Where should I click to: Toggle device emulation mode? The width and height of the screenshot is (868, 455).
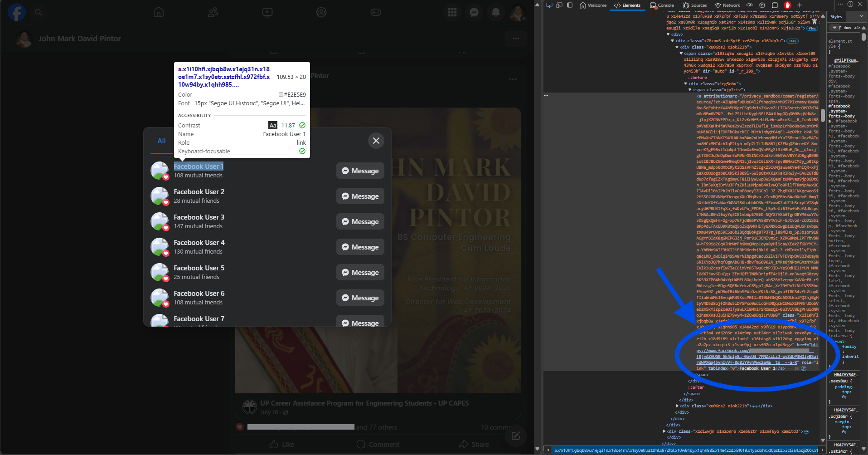(x=559, y=5)
